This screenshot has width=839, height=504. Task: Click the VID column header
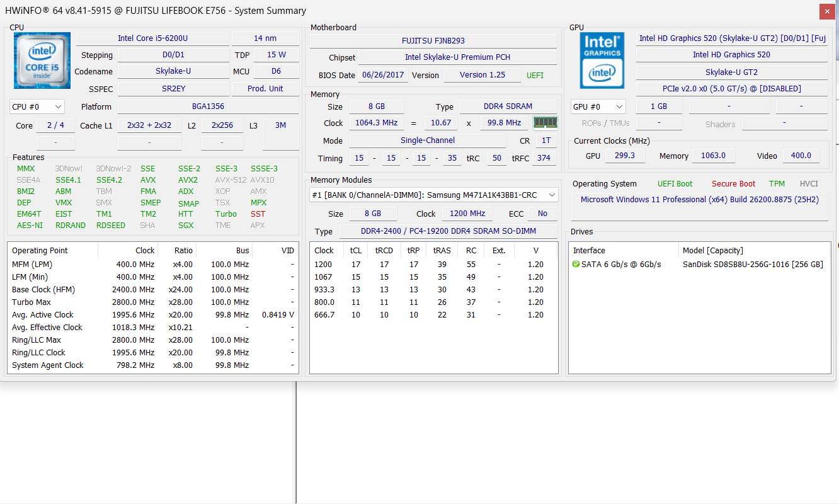pos(274,251)
